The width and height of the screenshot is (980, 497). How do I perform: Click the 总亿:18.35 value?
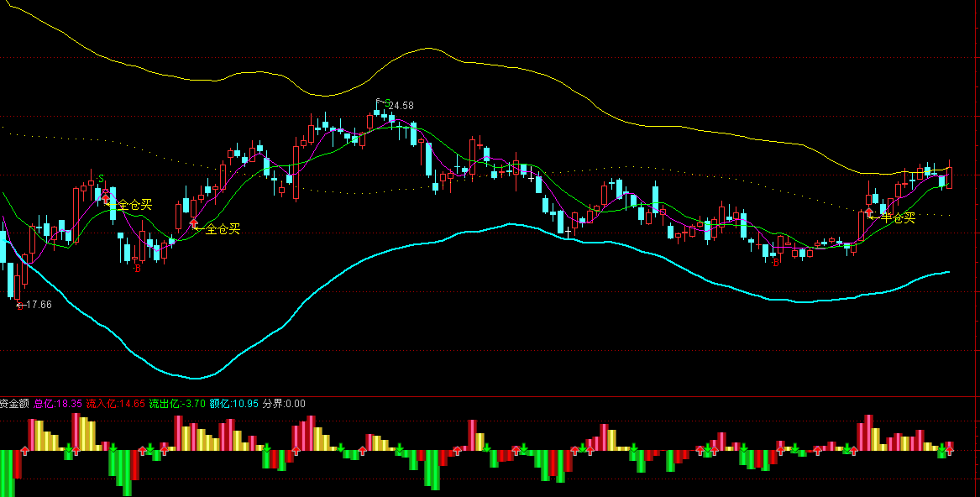(58, 404)
